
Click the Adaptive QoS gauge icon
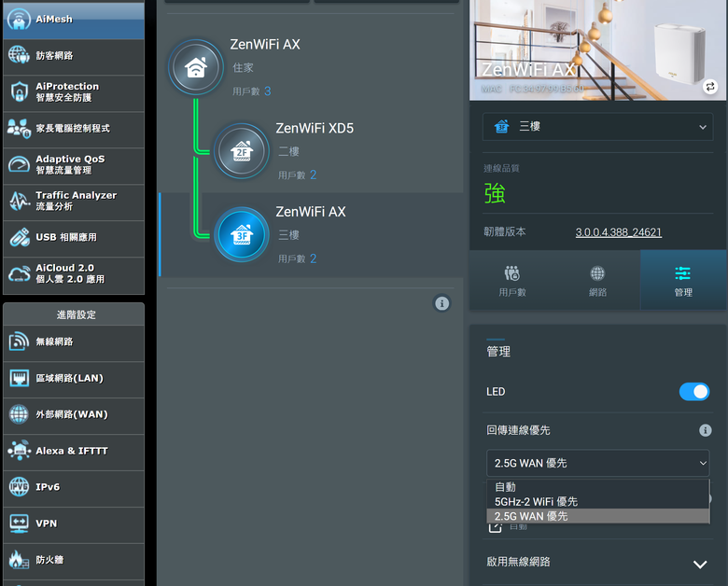click(19, 164)
